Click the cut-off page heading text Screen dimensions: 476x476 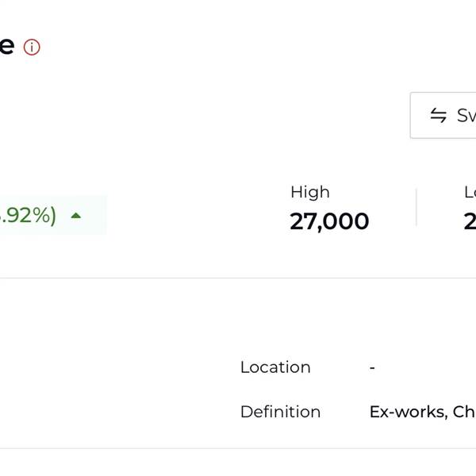point(6,46)
